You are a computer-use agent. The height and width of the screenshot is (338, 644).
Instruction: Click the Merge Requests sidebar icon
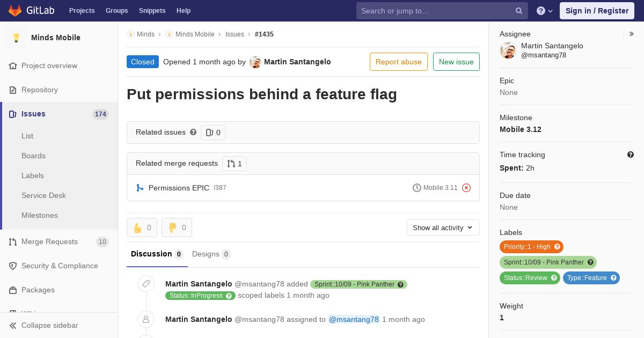tap(13, 241)
